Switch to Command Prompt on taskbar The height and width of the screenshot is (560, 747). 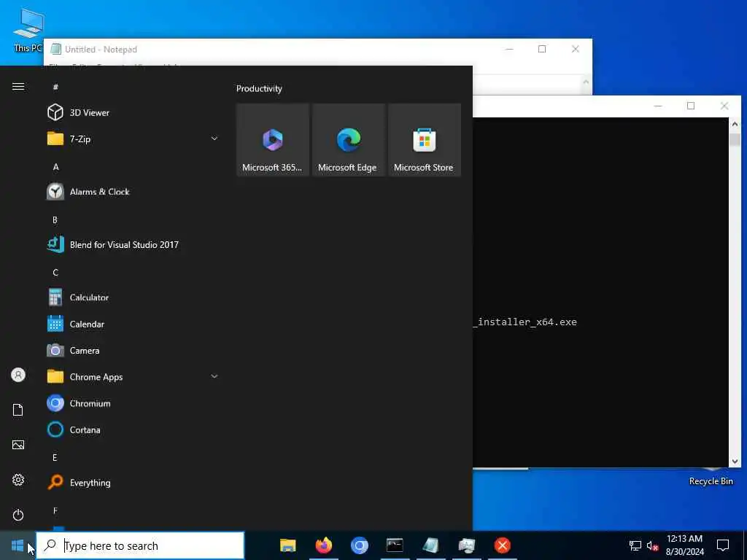point(395,545)
